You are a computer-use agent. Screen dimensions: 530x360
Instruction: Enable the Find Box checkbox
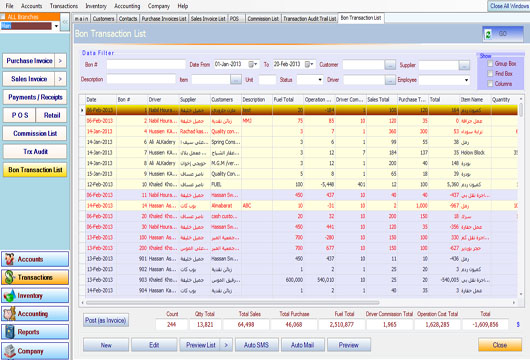coord(490,73)
